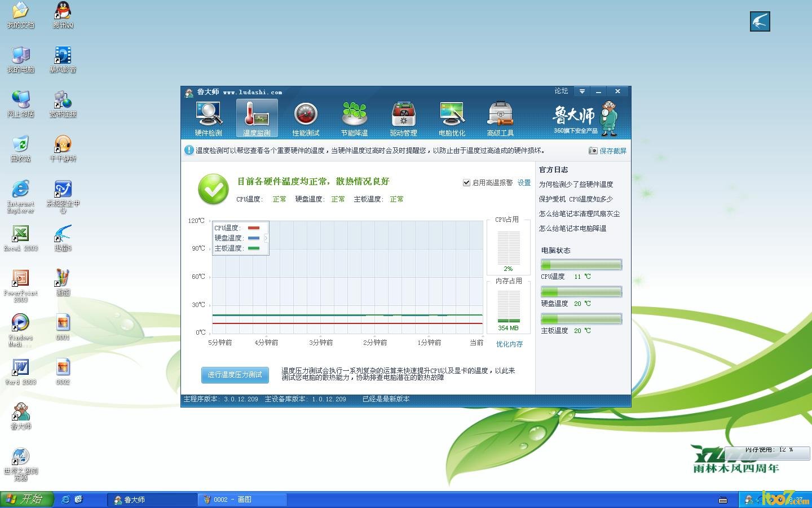Select 迅雷5 desktop icon

(63, 238)
